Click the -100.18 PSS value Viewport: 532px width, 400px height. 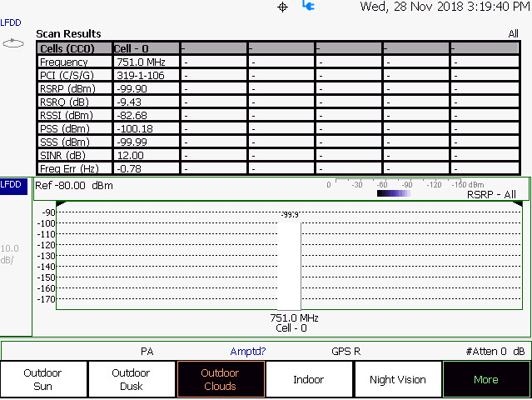coord(135,128)
